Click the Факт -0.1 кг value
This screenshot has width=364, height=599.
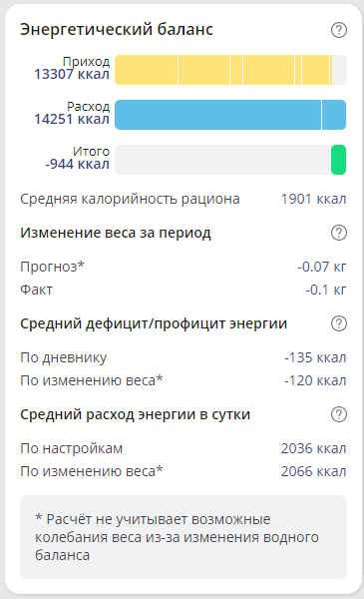(x=325, y=290)
